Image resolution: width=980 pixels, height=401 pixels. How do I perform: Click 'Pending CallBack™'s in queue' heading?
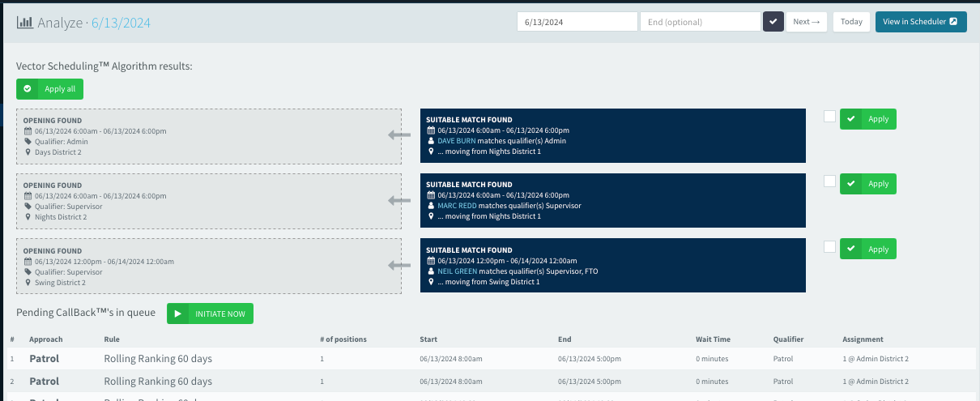(87, 313)
